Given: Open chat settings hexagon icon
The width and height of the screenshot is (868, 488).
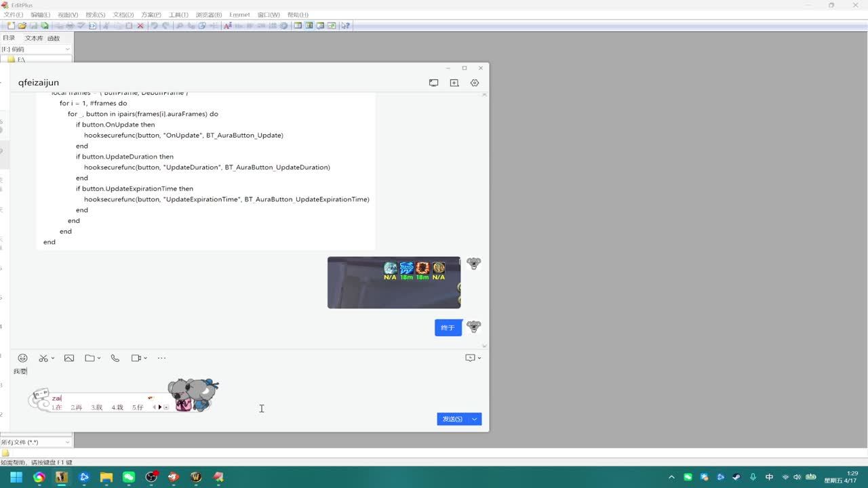Looking at the screenshot, I should pyautogui.click(x=475, y=83).
